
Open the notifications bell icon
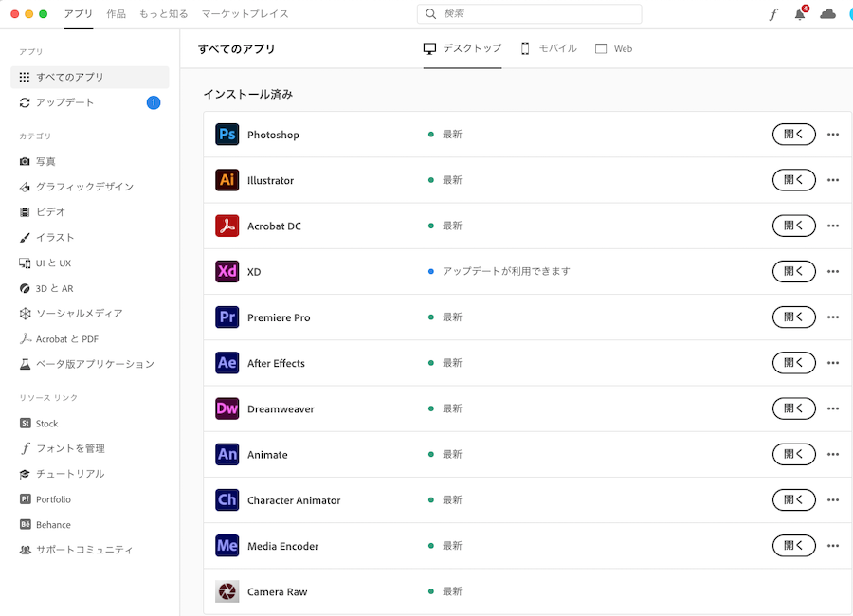tap(800, 14)
